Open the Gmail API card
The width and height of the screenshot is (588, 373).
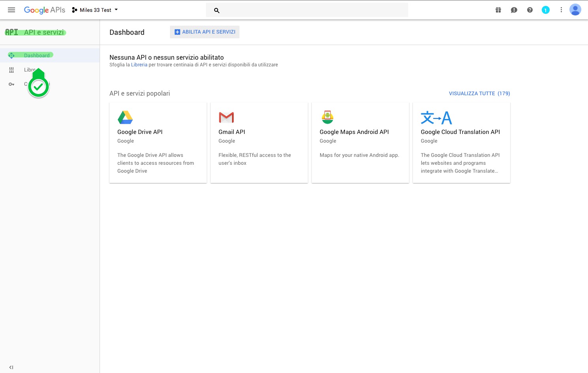click(x=259, y=143)
